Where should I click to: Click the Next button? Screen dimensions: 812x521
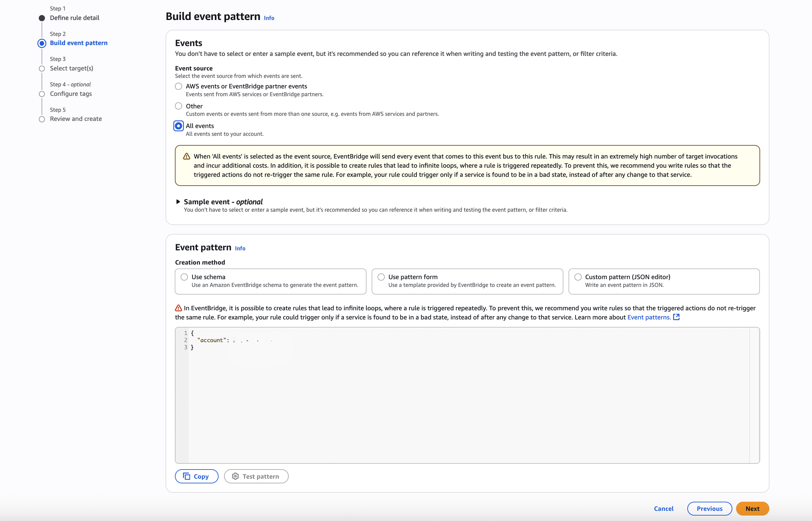(752, 508)
